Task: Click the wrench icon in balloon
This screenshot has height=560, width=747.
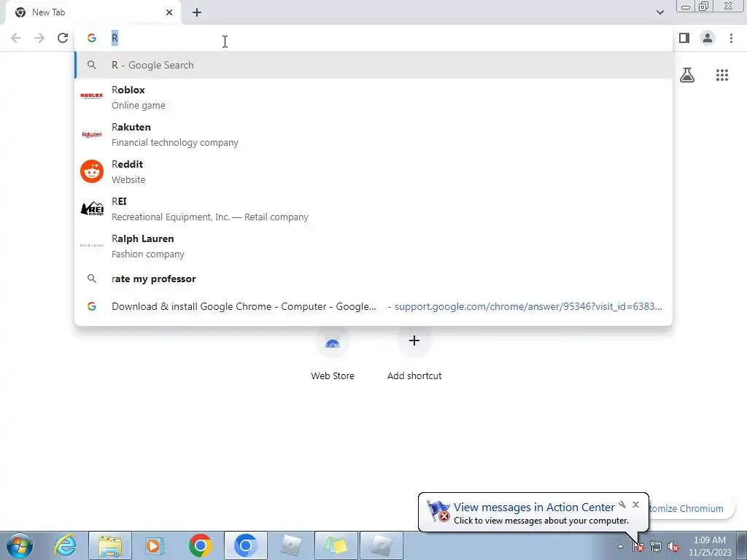Action: coord(622,505)
